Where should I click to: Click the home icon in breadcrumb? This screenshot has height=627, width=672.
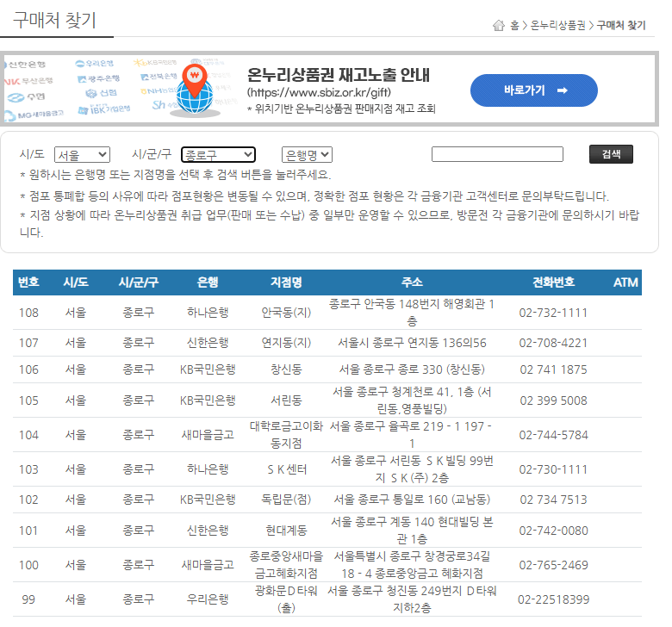499,25
